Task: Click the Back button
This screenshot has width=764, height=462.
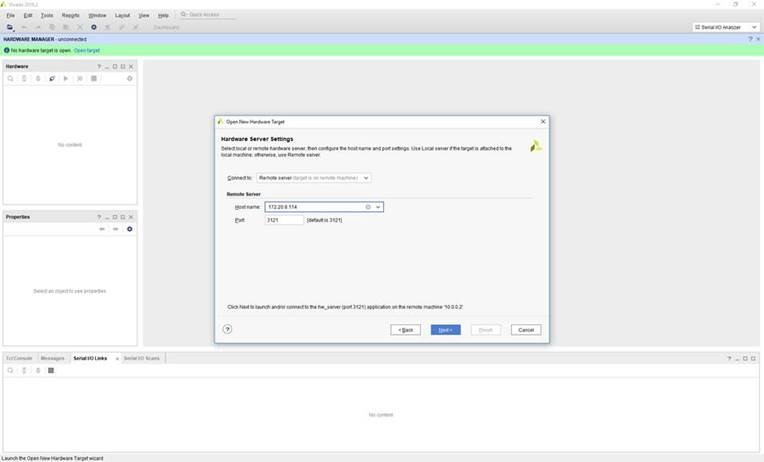Action: tap(405, 330)
